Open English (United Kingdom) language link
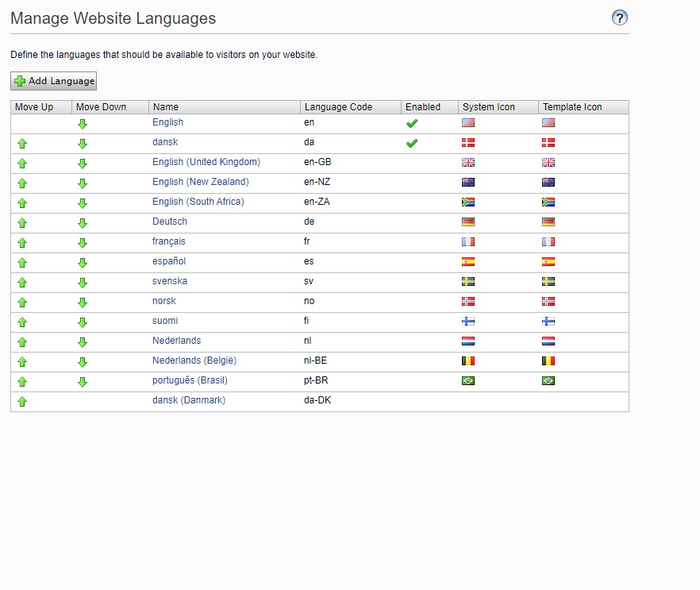 [206, 162]
